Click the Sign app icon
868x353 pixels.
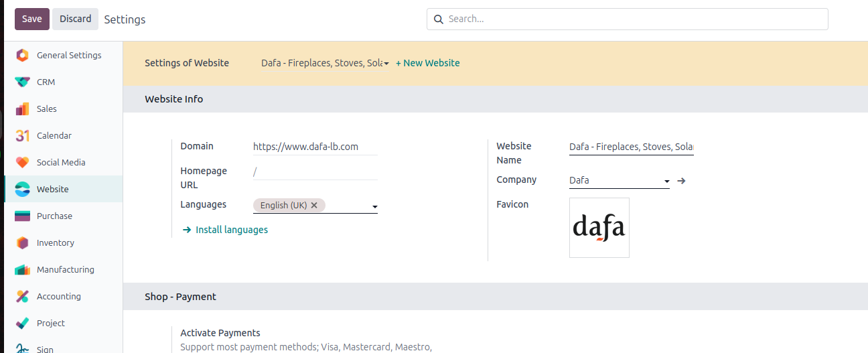tap(23, 348)
